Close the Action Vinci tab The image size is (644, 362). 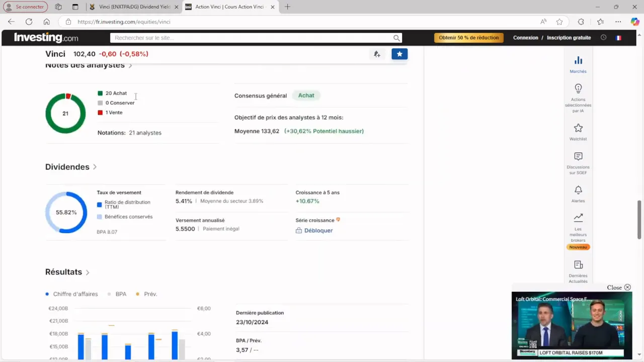click(x=273, y=7)
